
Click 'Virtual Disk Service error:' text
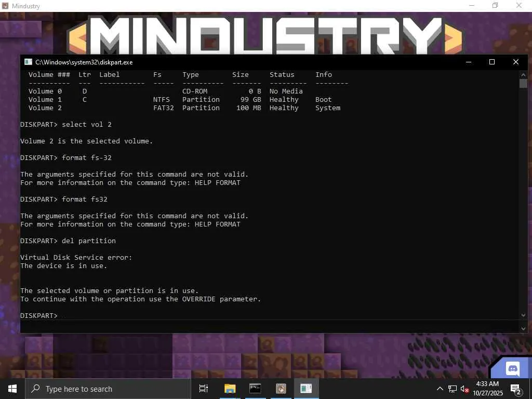pyautogui.click(x=76, y=258)
